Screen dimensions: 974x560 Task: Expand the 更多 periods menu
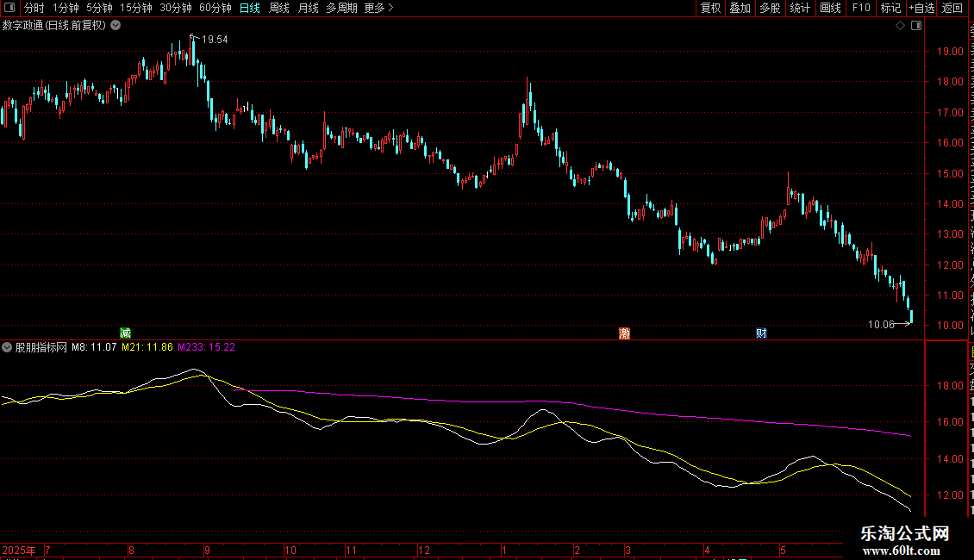pyautogui.click(x=379, y=8)
